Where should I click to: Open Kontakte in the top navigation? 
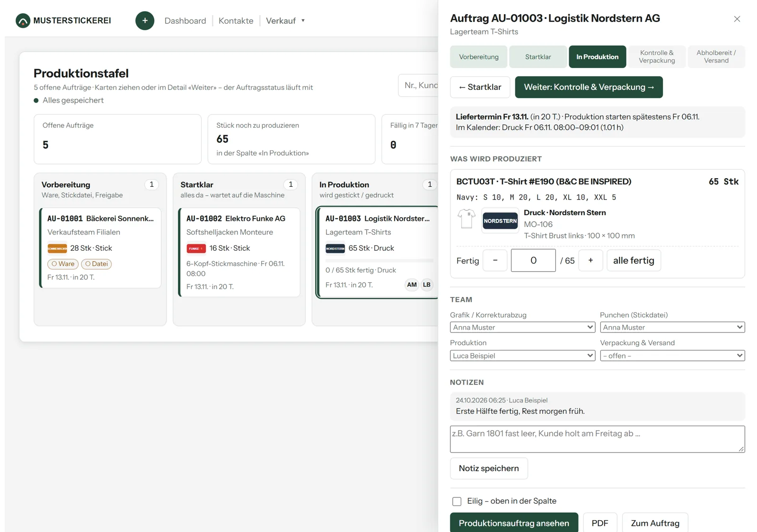tap(236, 21)
